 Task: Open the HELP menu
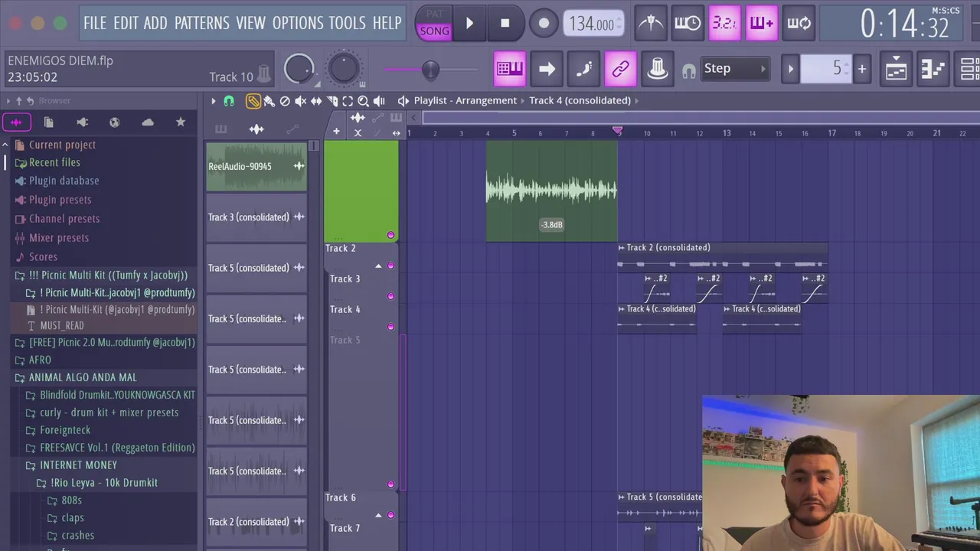(387, 24)
